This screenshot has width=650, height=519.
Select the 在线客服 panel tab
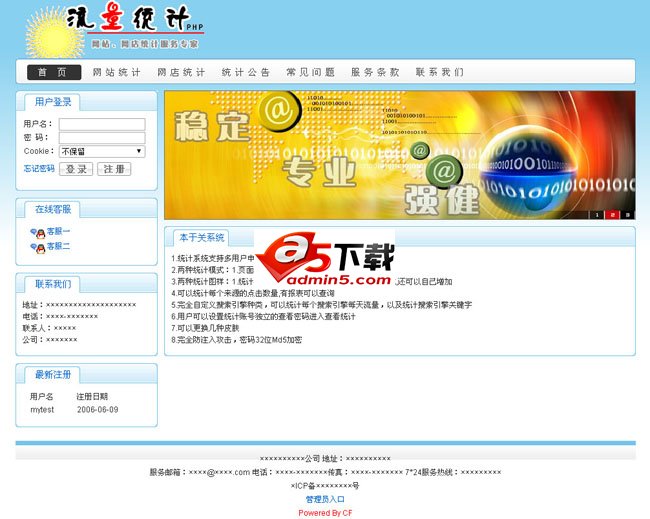[53, 209]
